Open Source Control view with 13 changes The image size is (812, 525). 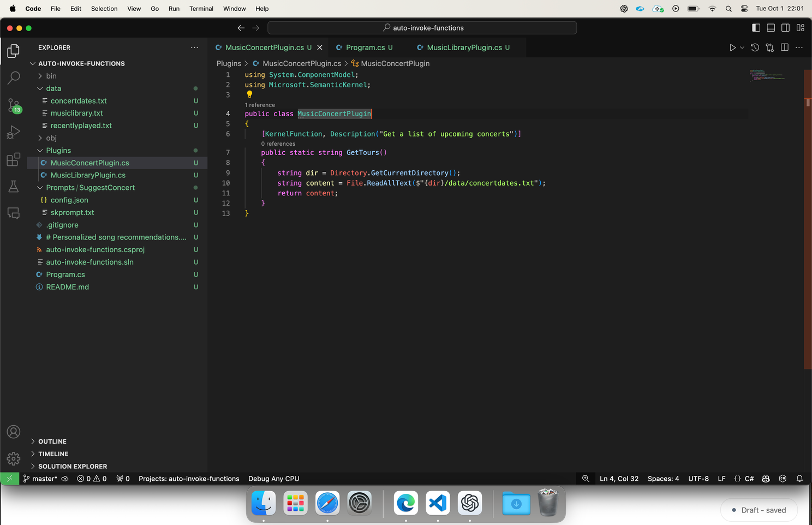pyautogui.click(x=14, y=105)
